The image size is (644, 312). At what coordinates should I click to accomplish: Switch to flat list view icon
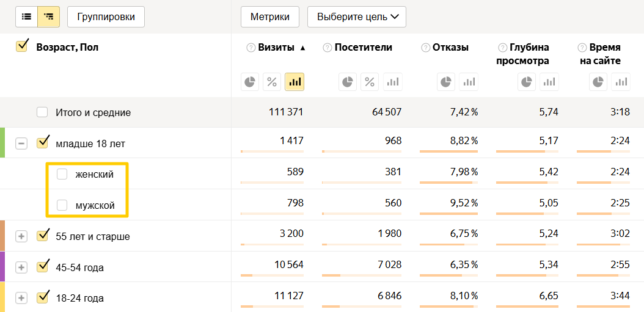26,17
